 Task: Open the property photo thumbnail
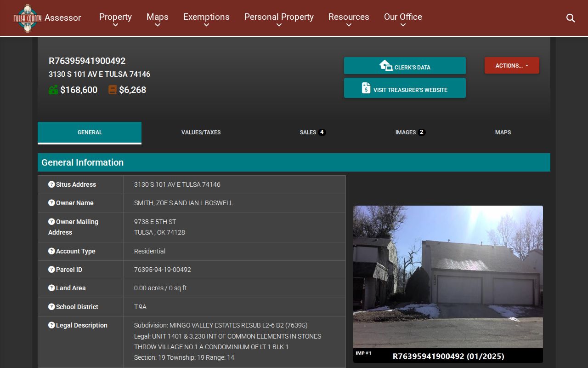[448, 284]
